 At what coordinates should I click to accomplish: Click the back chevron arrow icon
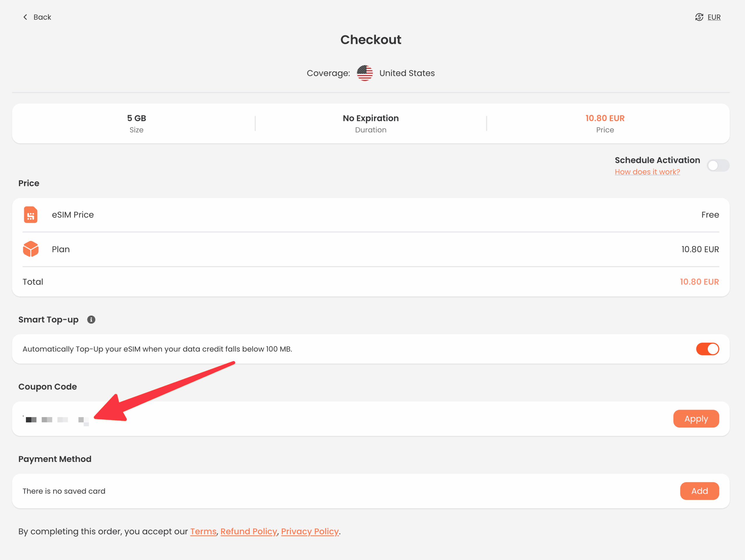tap(25, 17)
